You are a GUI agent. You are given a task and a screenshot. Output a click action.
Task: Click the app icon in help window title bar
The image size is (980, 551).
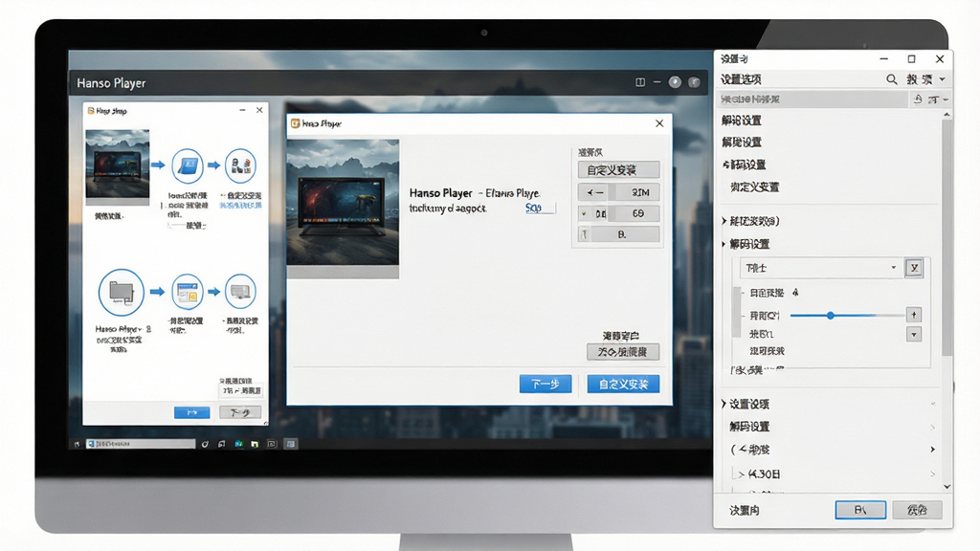(x=91, y=111)
